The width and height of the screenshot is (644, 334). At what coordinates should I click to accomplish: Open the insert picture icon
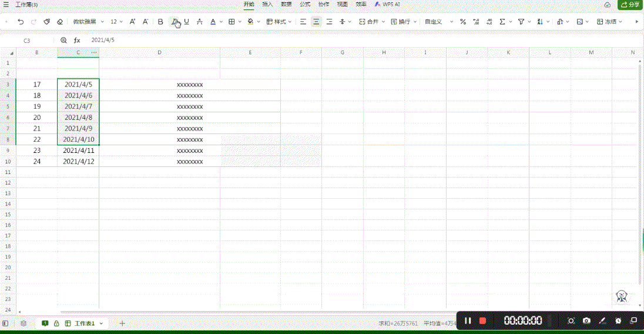580,22
